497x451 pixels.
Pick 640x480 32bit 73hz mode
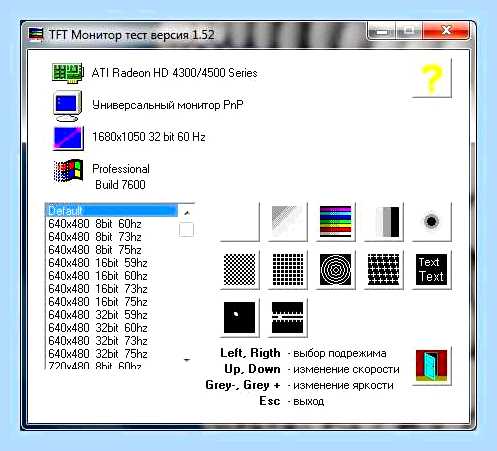(111, 341)
